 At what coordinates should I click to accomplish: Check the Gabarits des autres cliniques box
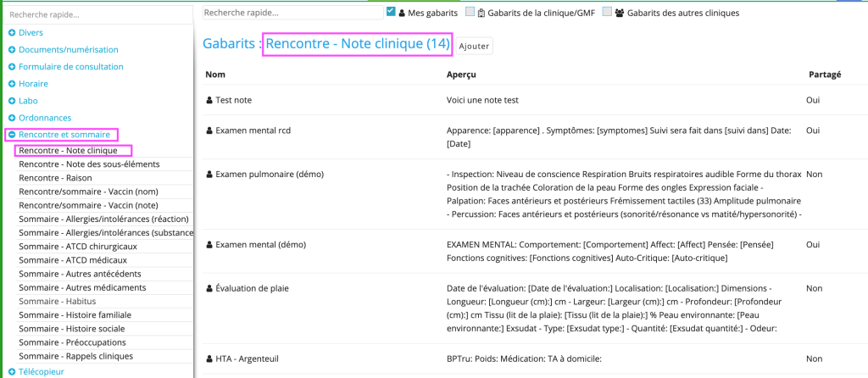point(607,12)
